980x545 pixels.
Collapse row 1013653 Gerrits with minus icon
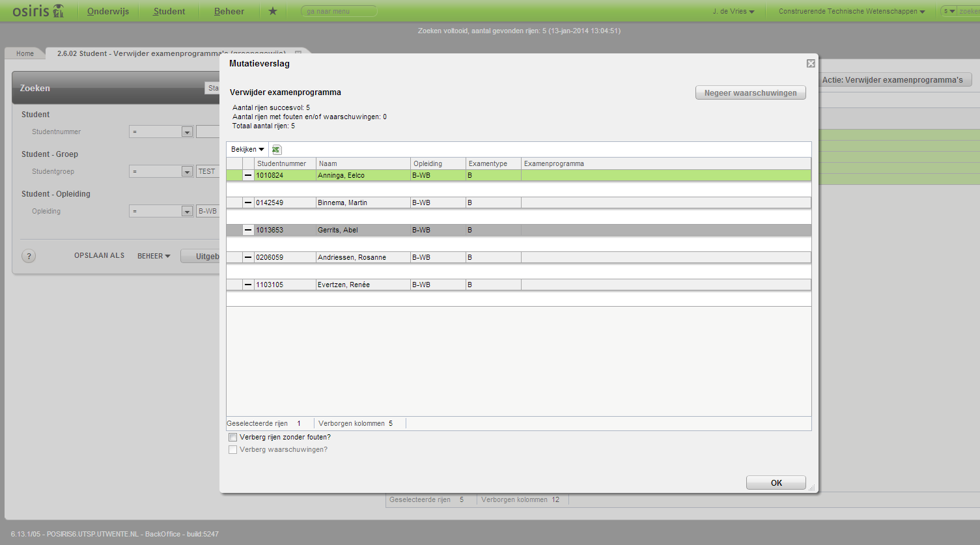(x=248, y=230)
